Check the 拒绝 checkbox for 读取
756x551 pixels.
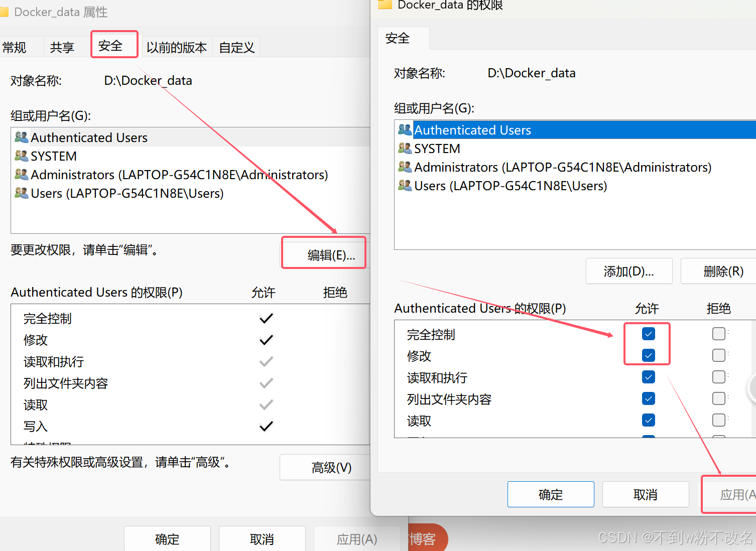719,420
